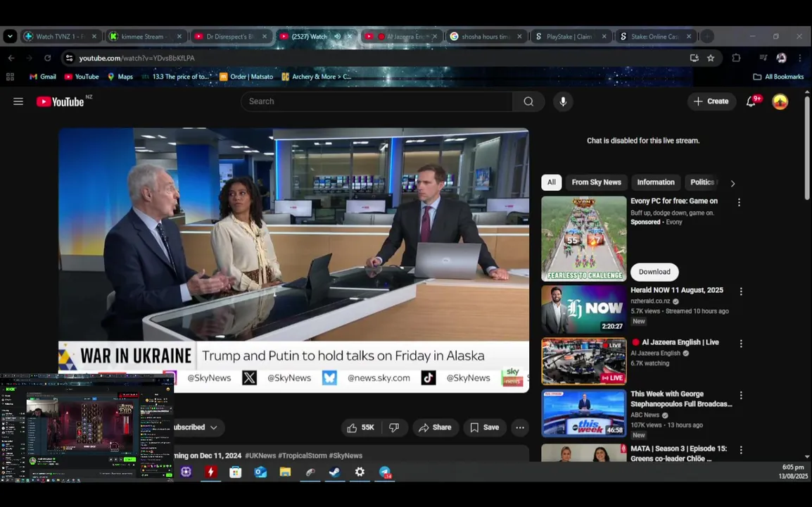Screen dimensions: 812x507
Task: Open options for Al Jazeera English Live
Action: [x=741, y=344]
